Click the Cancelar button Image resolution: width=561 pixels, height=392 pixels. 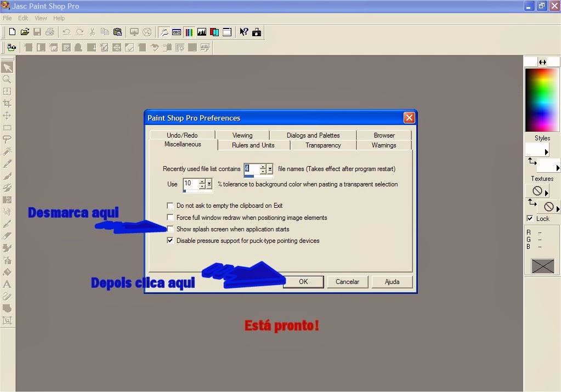[348, 282]
